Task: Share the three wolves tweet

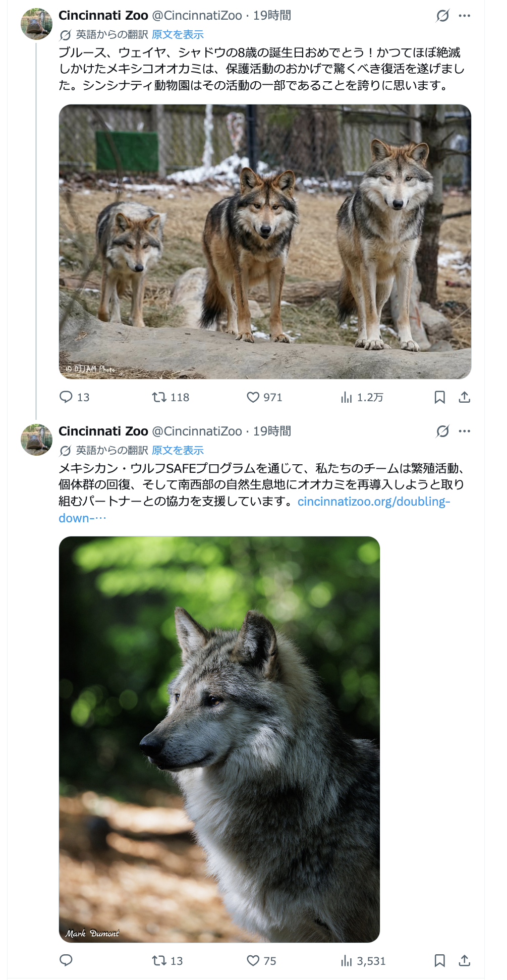Action: (465, 397)
